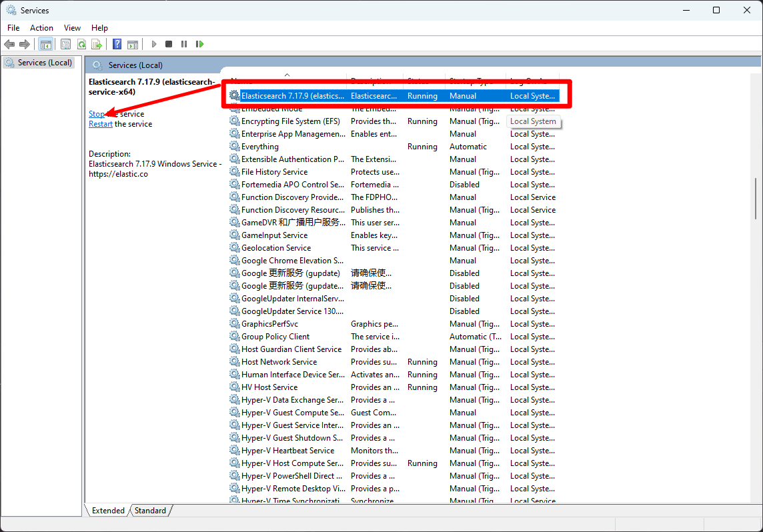Select Hyper-V Remote Desktop Virtualization row
The image size is (763, 532).
point(395,488)
